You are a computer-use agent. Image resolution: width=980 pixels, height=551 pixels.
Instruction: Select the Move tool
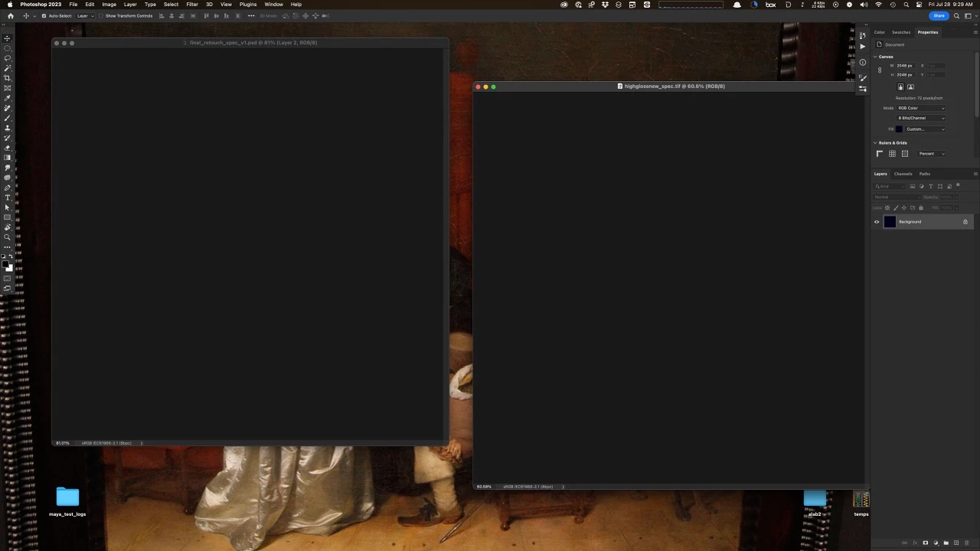coord(8,38)
